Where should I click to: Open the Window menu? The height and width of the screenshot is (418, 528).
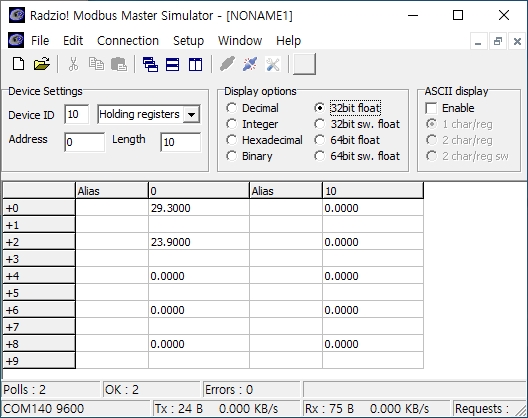[x=240, y=41]
